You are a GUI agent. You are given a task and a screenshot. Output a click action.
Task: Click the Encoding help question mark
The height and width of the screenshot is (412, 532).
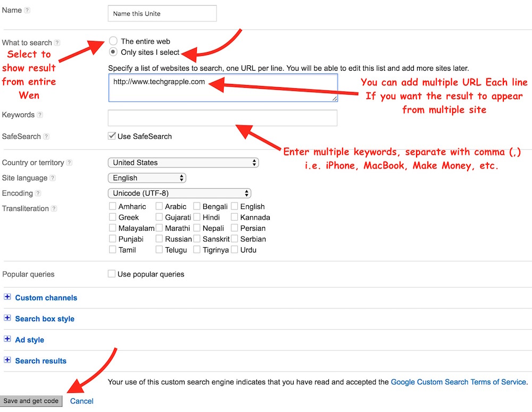[38, 194]
